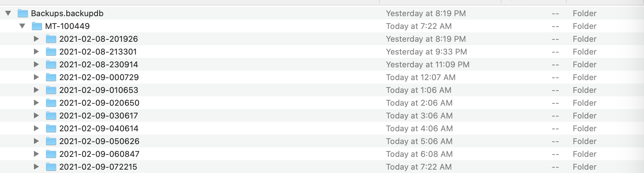Click the Backups.backupdb folder icon
This screenshot has width=644, height=173.
23,13
